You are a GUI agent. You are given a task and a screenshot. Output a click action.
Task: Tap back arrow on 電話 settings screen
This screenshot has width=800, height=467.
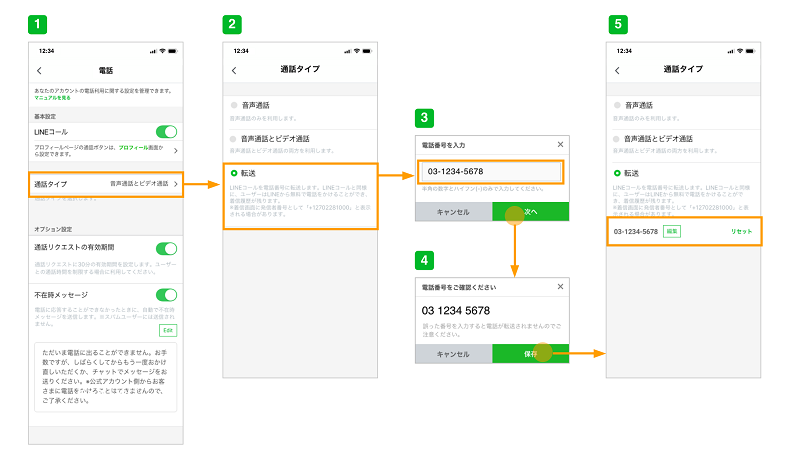tap(39, 71)
